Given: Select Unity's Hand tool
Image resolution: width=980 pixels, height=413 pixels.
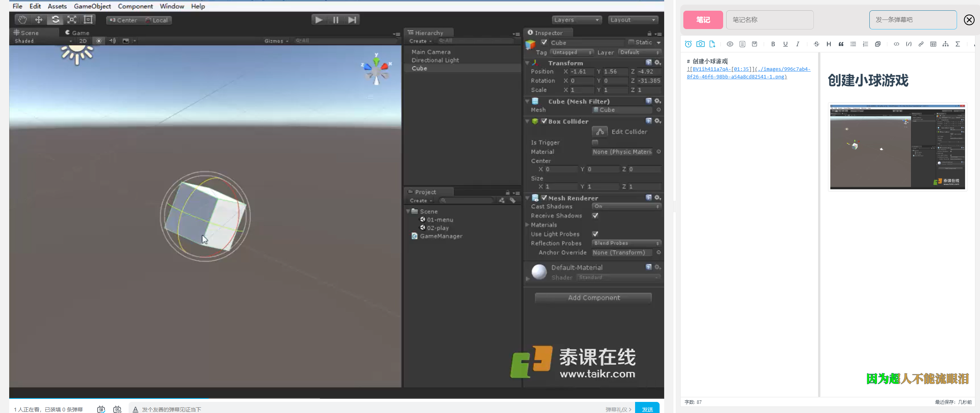Looking at the screenshot, I should tap(22, 20).
